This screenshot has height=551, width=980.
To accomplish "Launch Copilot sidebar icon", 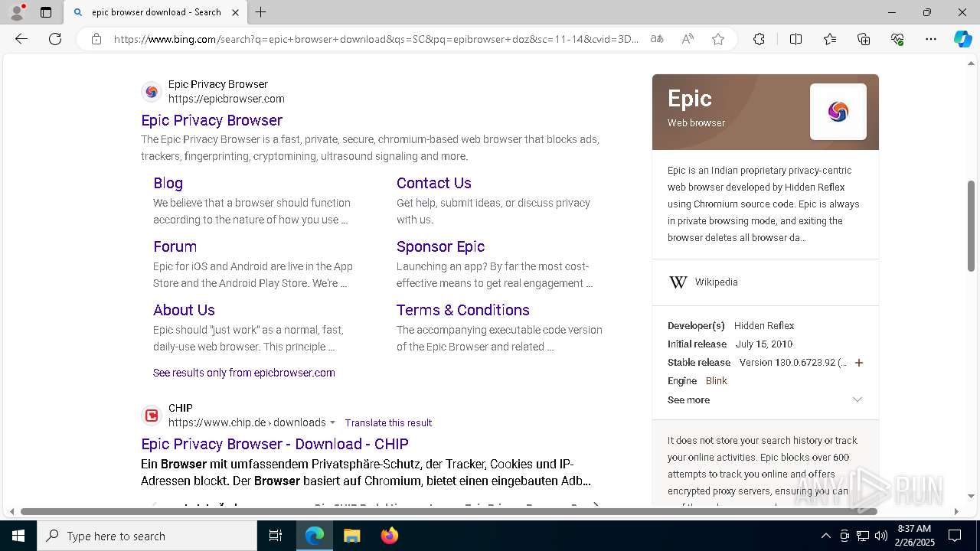I will click(x=962, y=39).
